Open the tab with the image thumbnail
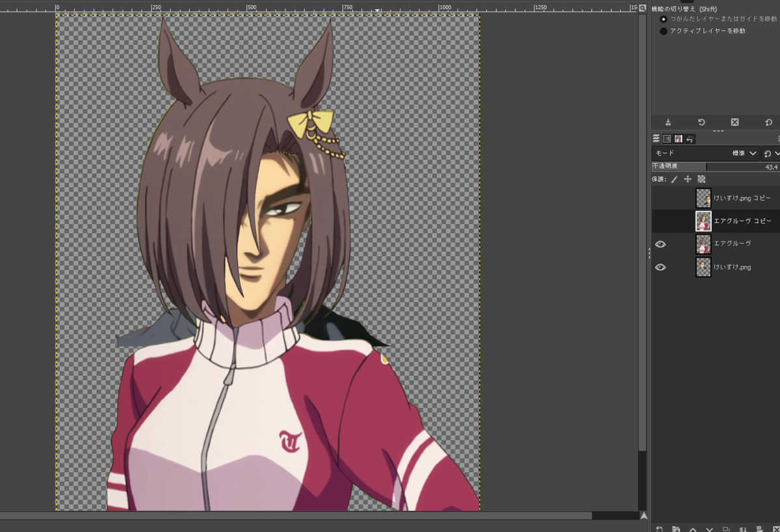 click(x=678, y=138)
